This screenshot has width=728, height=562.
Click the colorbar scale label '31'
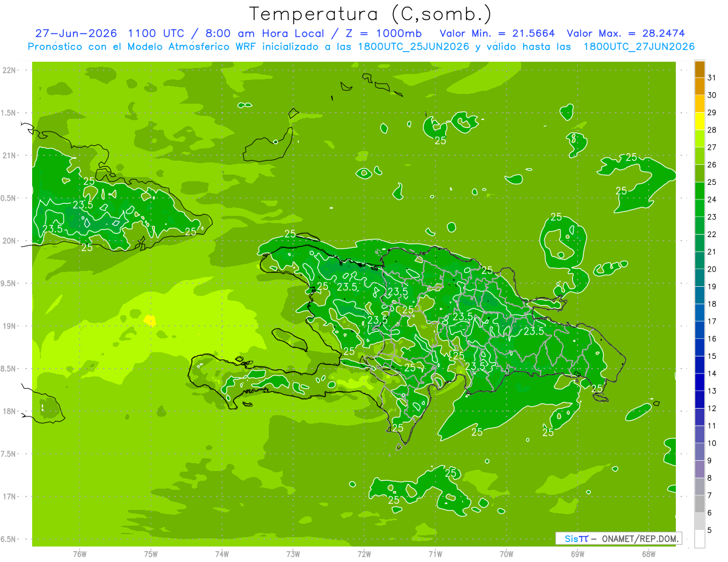tap(712, 78)
